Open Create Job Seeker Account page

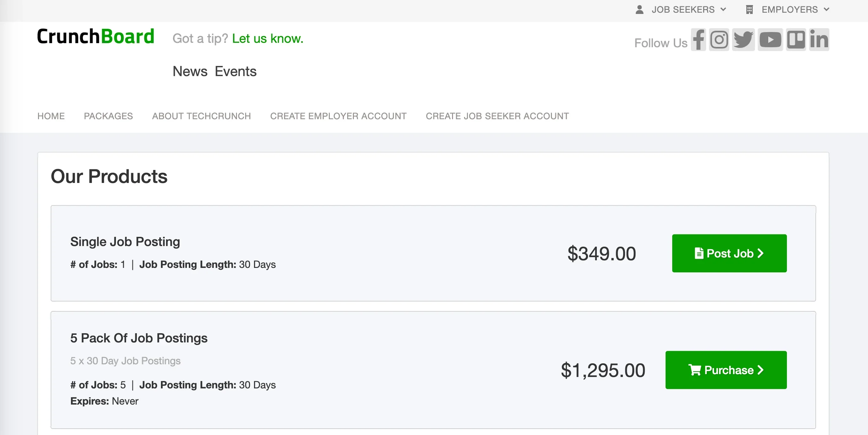[497, 116]
